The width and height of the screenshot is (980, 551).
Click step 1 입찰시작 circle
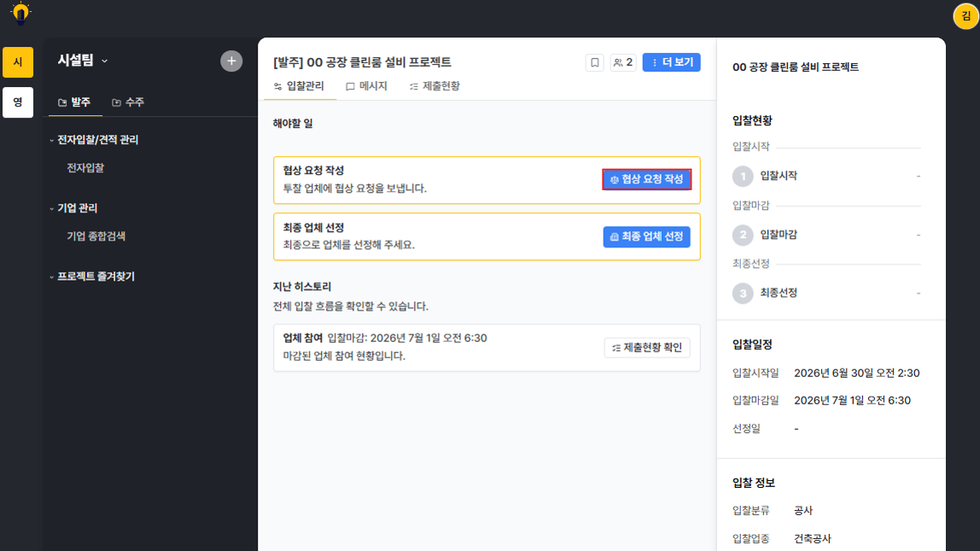[x=743, y=177]
